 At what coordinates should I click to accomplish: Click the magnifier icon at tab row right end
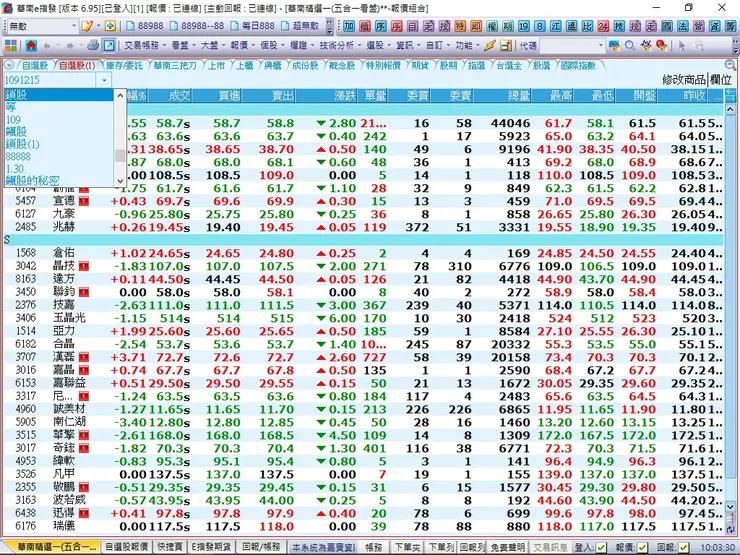tap(730, 65)
